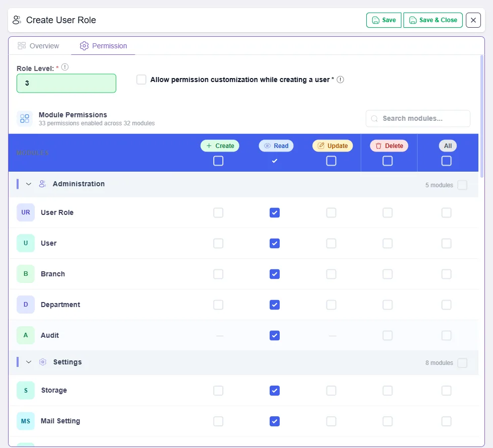Toggle Create checkbox in header row

pos(218,161)
